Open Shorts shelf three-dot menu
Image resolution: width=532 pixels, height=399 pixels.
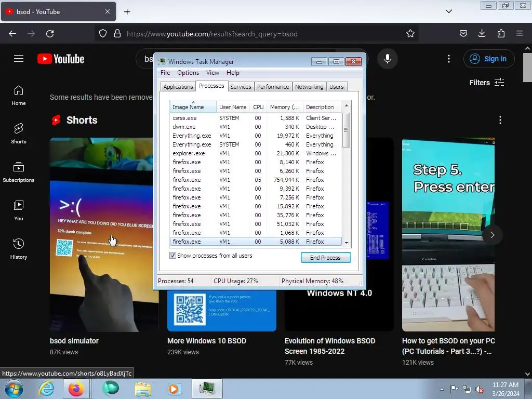click(500, 120)
